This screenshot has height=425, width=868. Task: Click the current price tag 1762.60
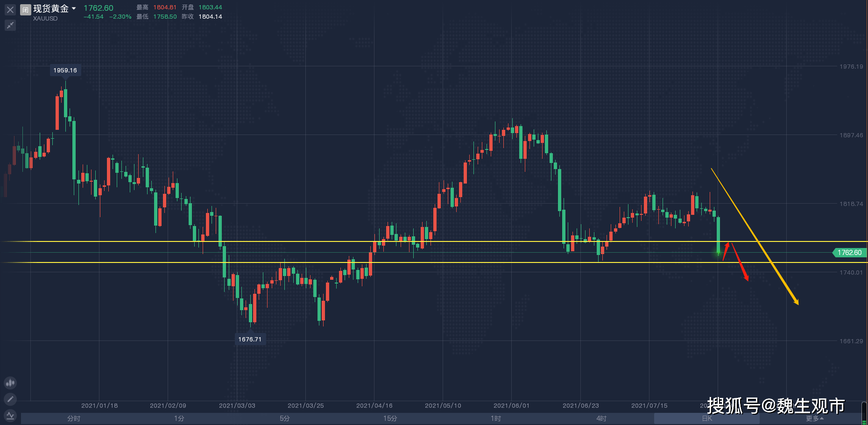click(x=850, y=253)
